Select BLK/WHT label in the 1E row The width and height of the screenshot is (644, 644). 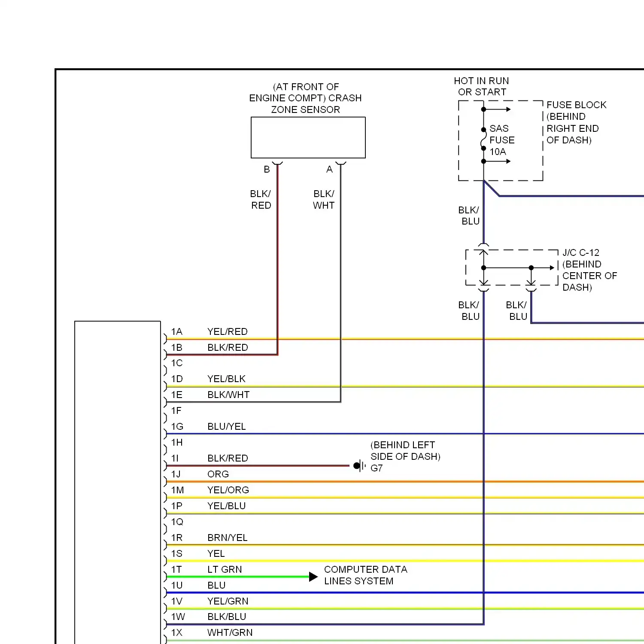[x=228, y=395]
